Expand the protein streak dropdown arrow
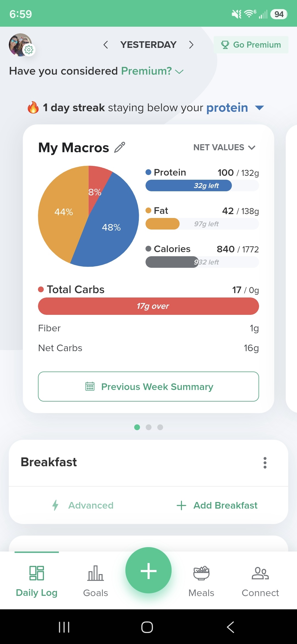297x644 pixels. coord(259,108)
